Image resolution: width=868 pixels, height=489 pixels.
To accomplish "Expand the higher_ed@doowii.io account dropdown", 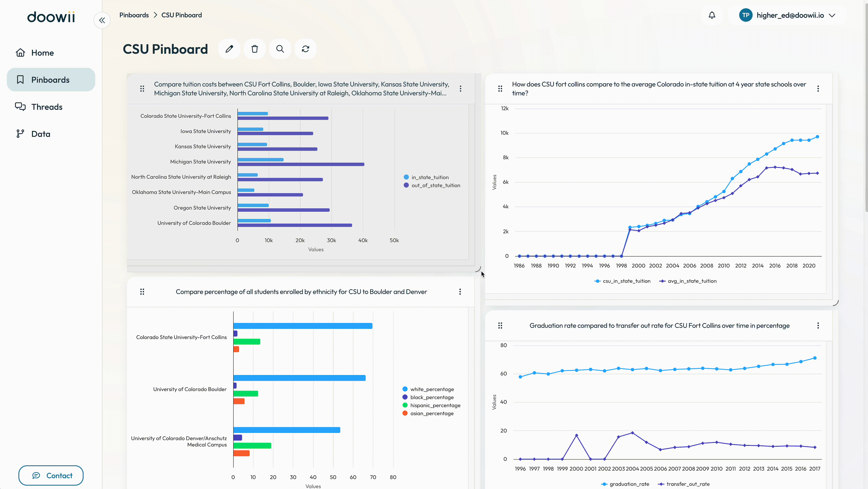I will (832, 15).
